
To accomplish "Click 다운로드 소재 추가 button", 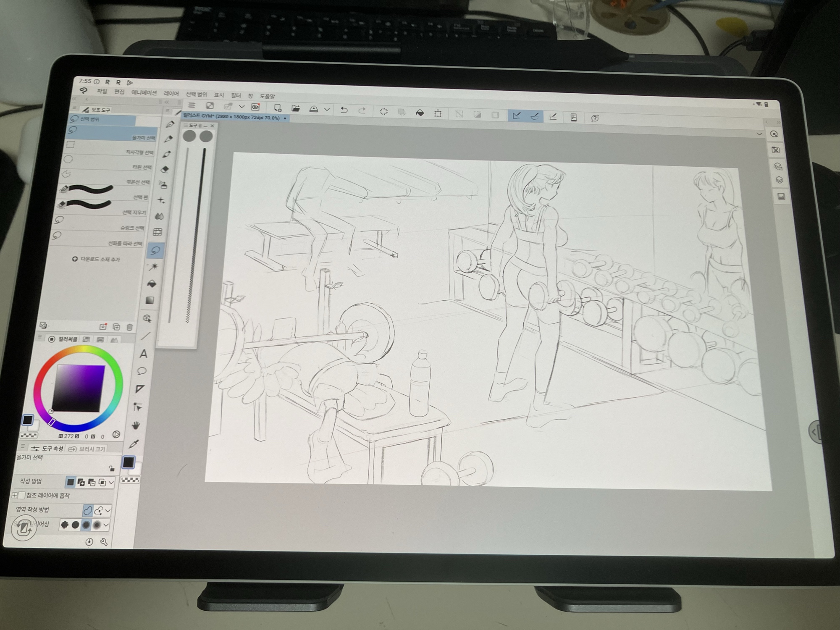I will 96,259.
